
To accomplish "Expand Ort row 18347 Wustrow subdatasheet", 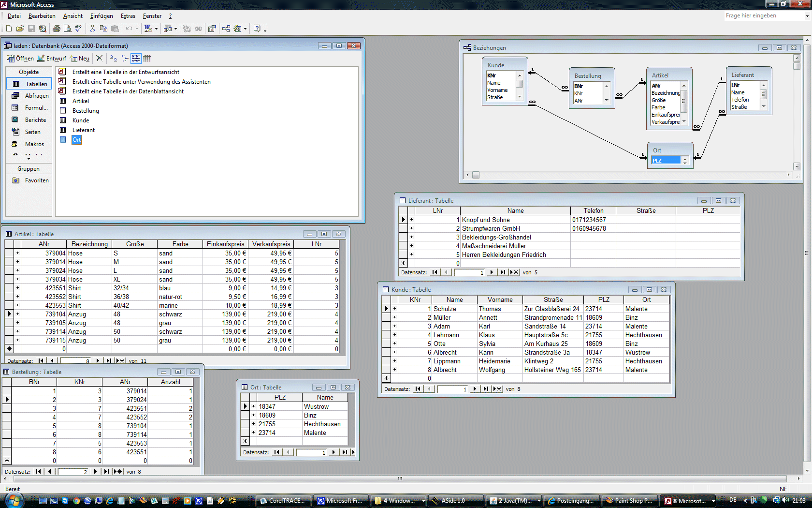I will (253, 406).
